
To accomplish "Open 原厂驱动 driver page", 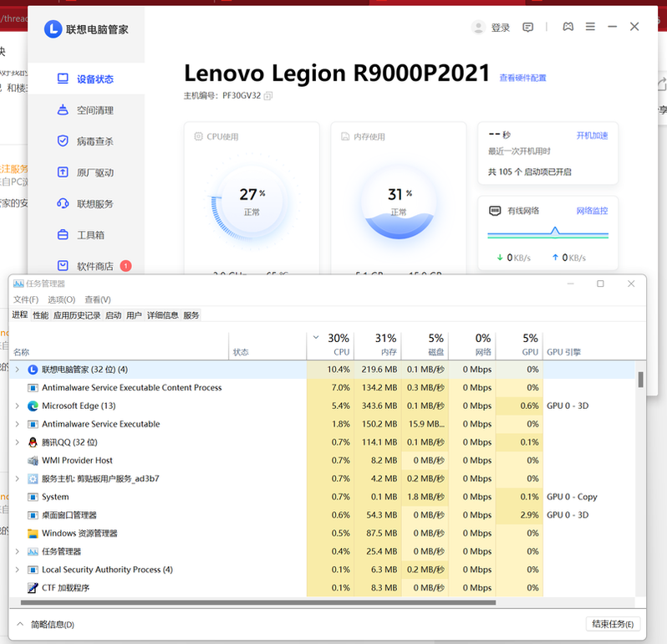I will 63,172.
